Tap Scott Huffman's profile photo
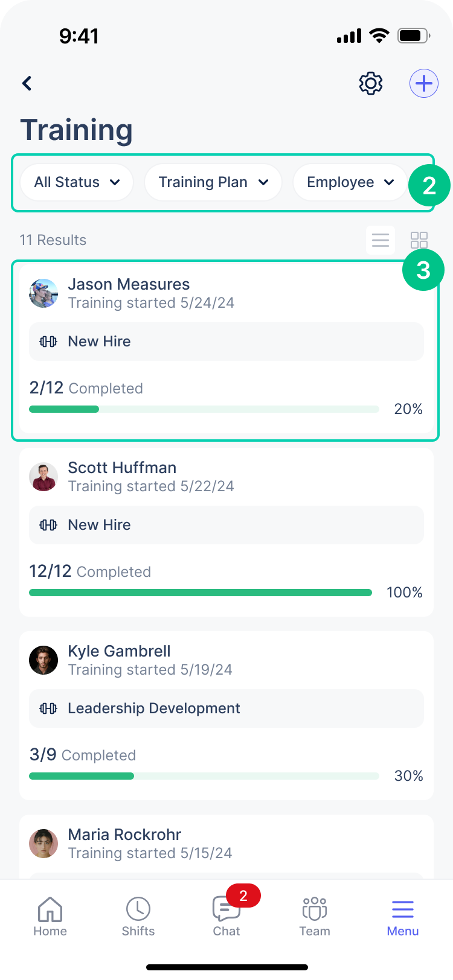Viewport: 453px width, 980px height. coord(43,477)
